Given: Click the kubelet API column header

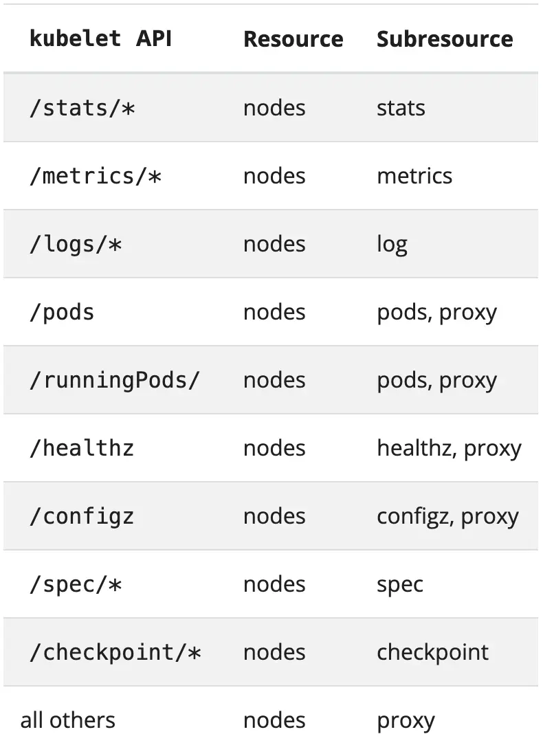Looking at the screenshot, I should 100,38.
